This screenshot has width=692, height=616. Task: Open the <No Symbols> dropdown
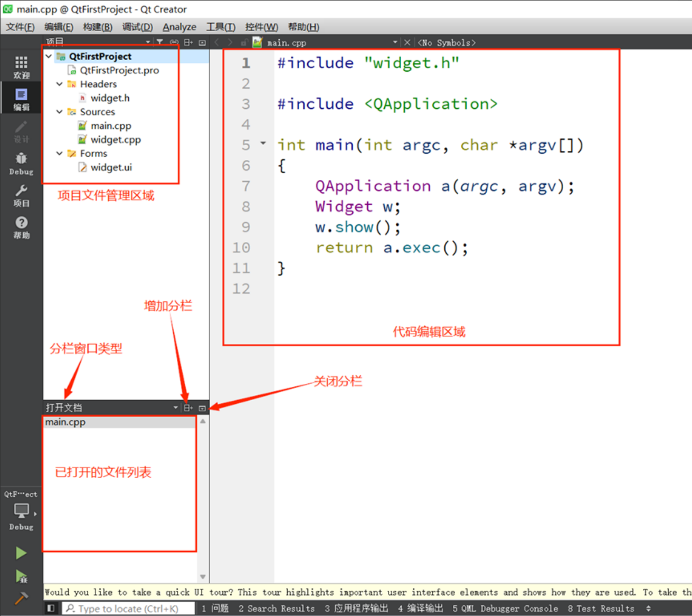(447, 43)
